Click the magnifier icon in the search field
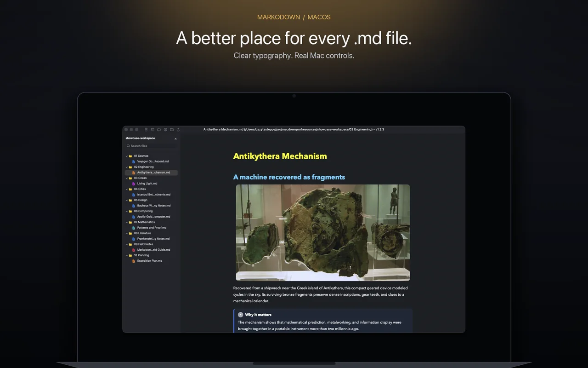 click(129, 146)
